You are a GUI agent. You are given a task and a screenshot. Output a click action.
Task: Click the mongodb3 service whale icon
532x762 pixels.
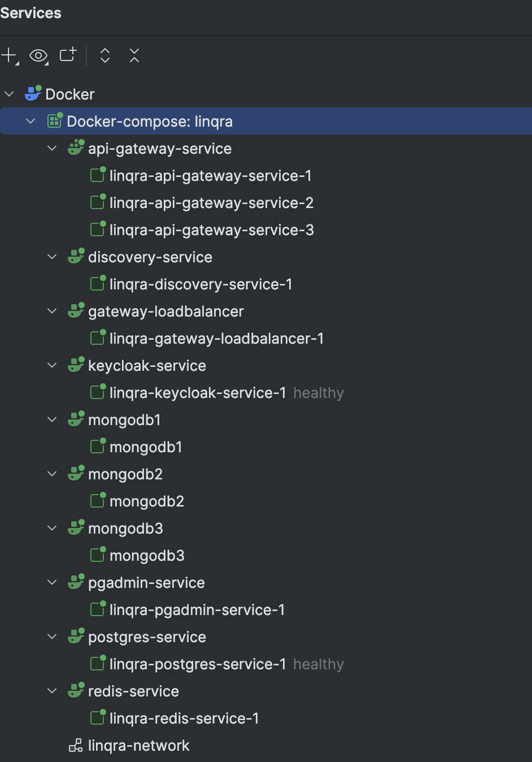point(76,527)
